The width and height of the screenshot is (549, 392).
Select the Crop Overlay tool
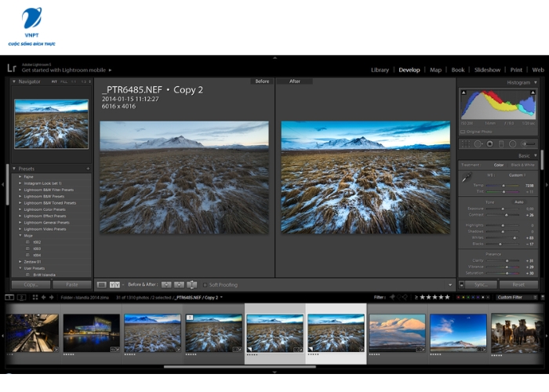(x=466, y=143)
